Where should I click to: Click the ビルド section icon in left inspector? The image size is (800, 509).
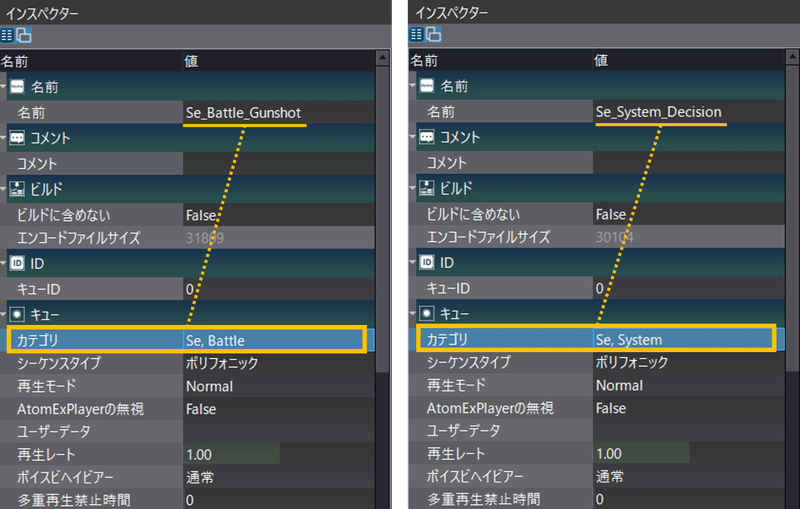tap(17, 189)
